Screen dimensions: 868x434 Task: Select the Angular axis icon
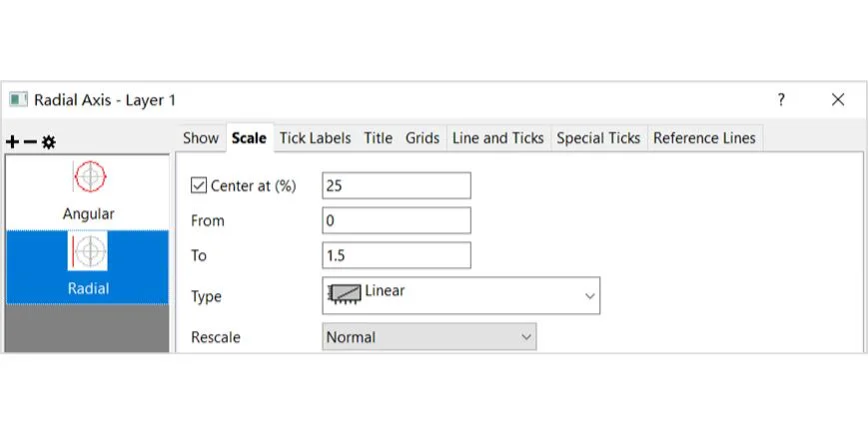pos(90,177)
